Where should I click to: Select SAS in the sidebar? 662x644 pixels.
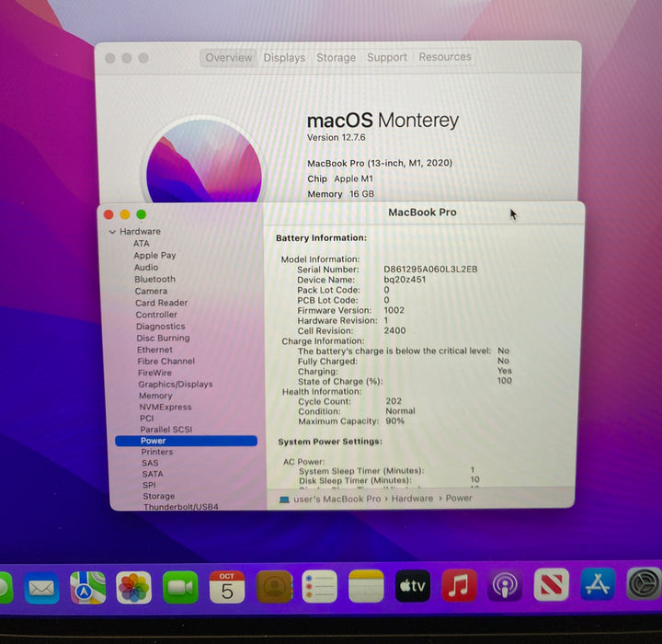tap(150, 463)
